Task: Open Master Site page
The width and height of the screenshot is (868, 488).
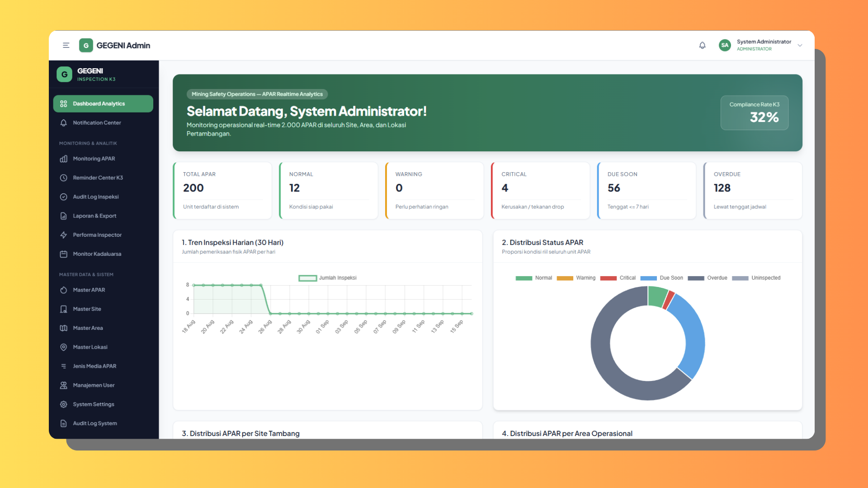Action: (x=103, y=309)
